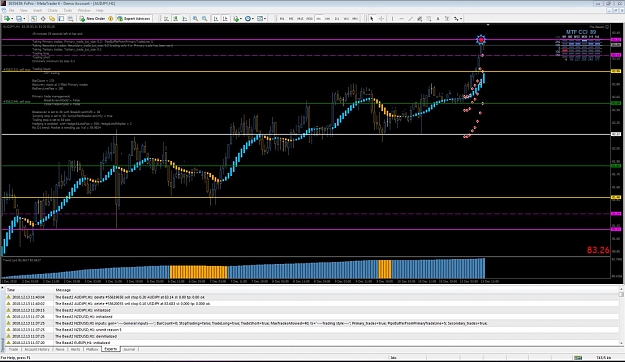Image resolution: width=625 pixels, height=362 pixels.
Task: Select the M5 timeframe button
Action: [291, 18]
